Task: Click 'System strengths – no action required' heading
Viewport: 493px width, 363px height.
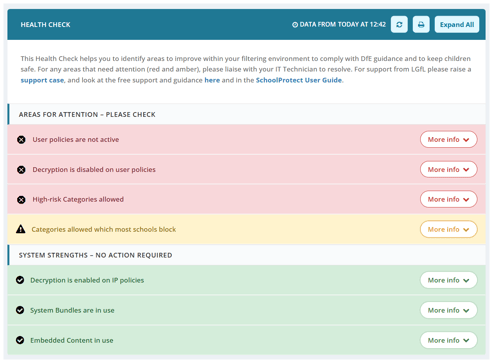Action: (95, 255)
